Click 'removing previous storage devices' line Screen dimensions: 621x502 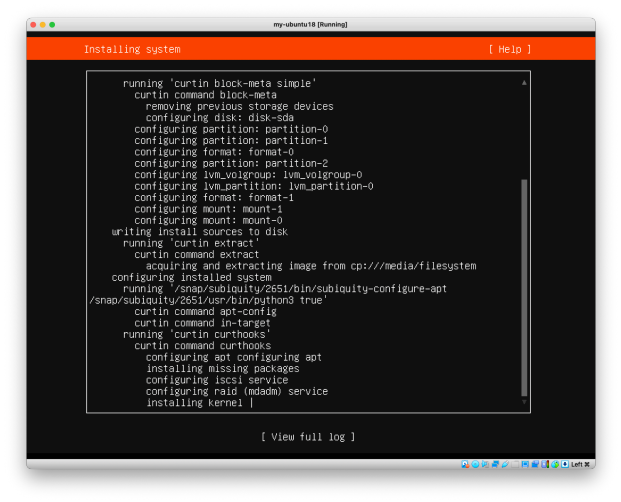click(x=240, y=106)
